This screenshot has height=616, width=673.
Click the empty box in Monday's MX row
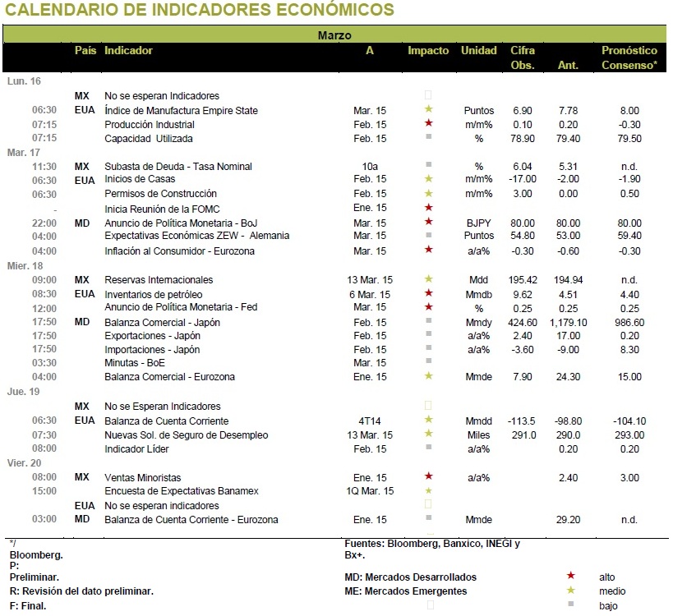pyautogui.click(x=428, y=94)
